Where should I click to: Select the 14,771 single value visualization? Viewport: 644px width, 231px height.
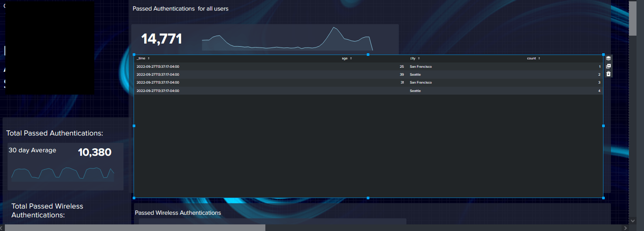click(x=265, y=39)
